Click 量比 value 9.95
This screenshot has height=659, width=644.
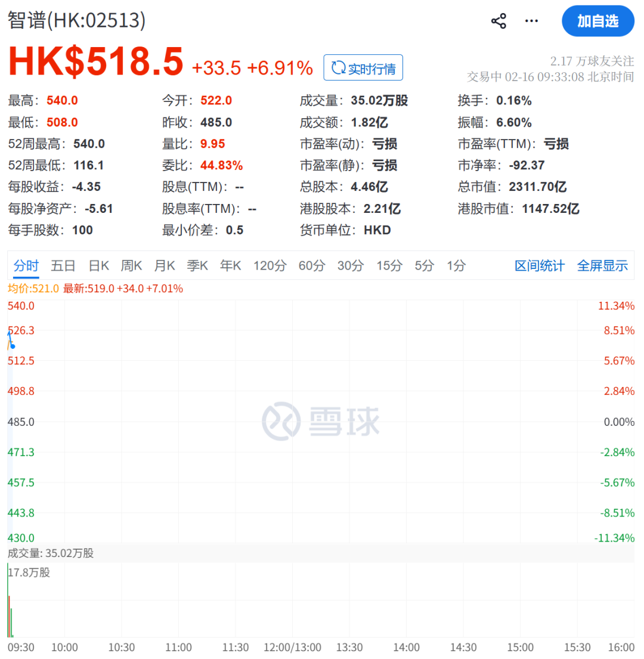212,144
